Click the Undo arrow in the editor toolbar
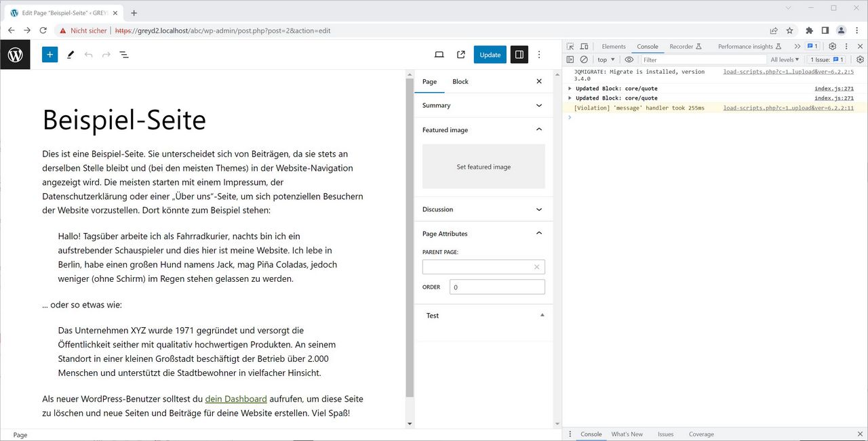This screenshot has height=441, width=868. tap(88, 54)
